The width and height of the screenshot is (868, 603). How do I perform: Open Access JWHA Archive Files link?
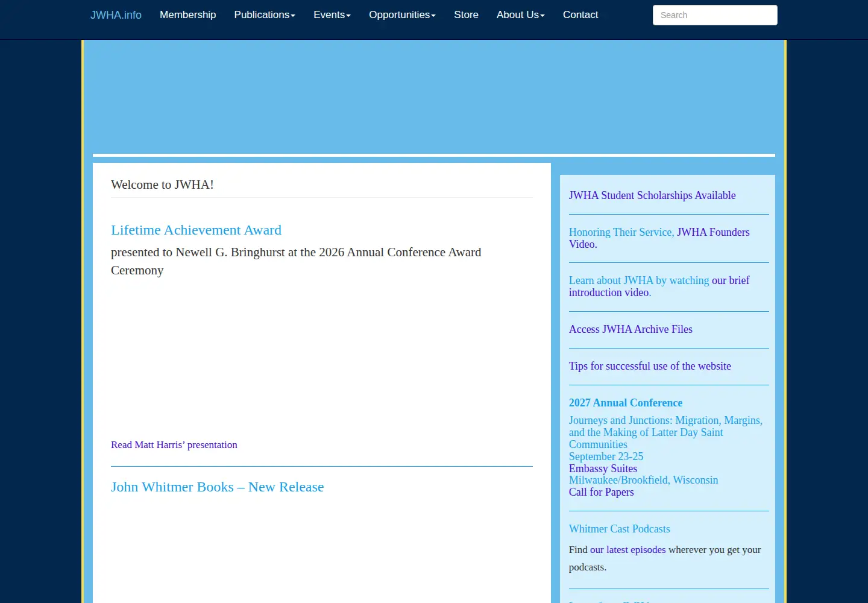(x=631, y=329)
